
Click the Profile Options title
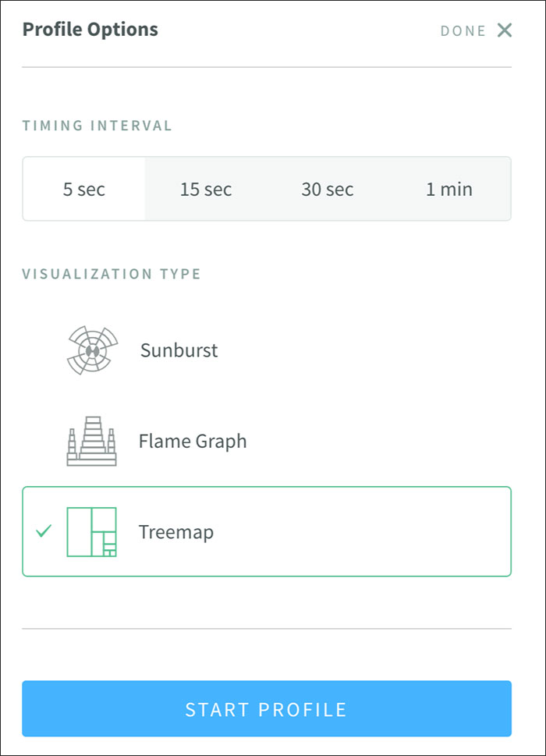90,30
